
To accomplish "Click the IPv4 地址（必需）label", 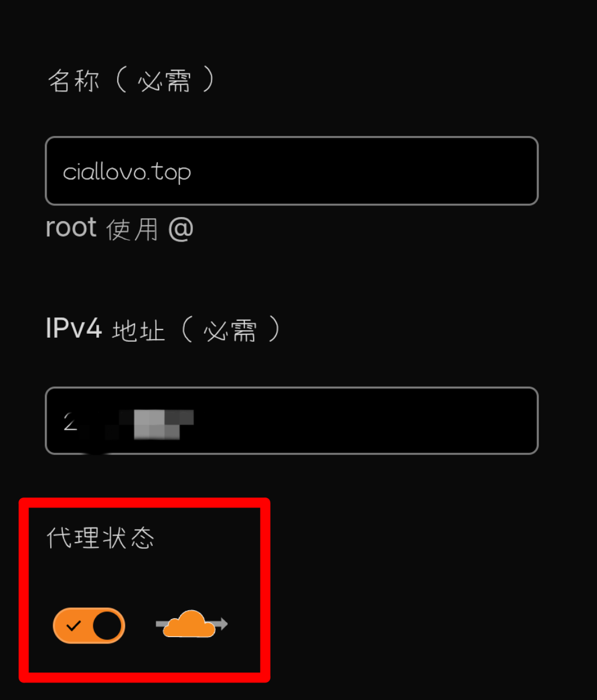I will tap(164, 330).
